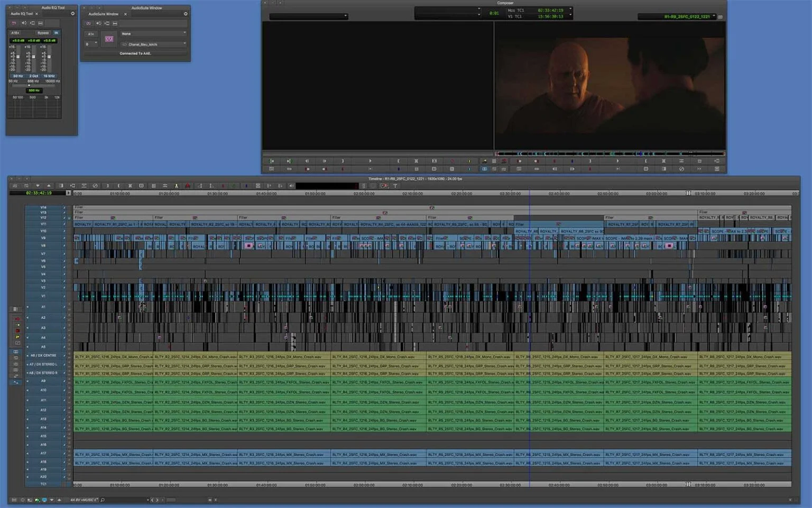
Task: Click the A1+ track selector button in AudioSuite
Action: coord(91,34)
